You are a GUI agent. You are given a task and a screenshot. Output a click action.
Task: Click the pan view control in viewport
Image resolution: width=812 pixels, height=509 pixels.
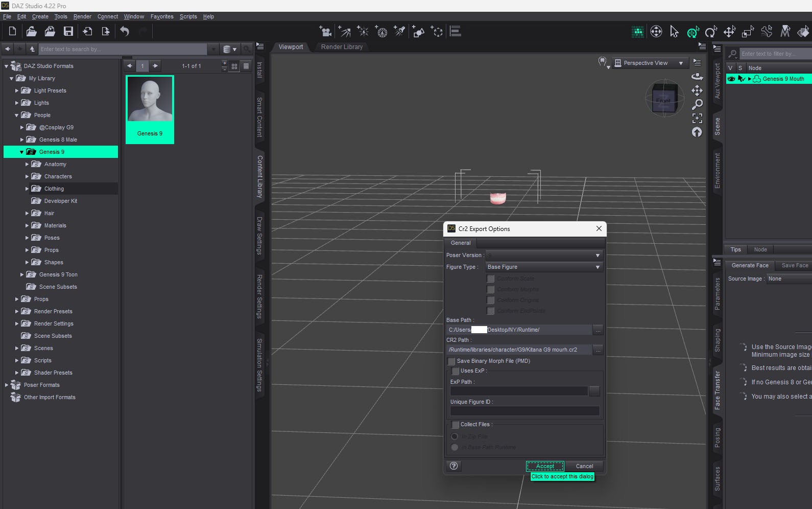pyautogui.click(x=697, y=90)
